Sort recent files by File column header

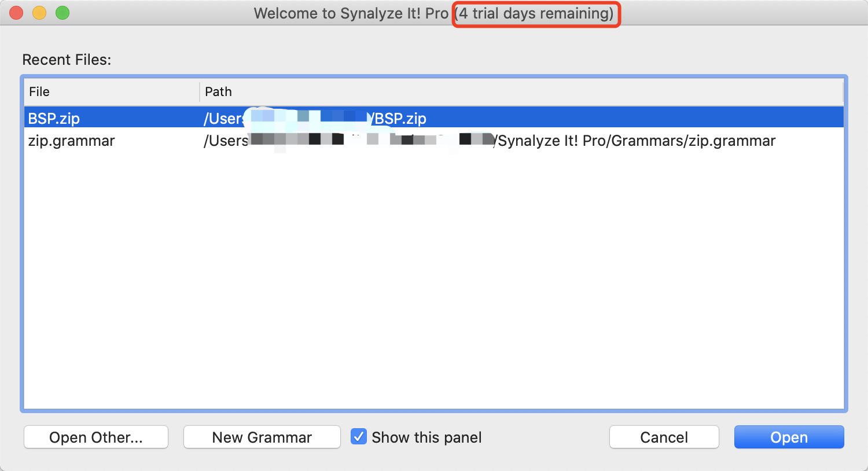39,91
